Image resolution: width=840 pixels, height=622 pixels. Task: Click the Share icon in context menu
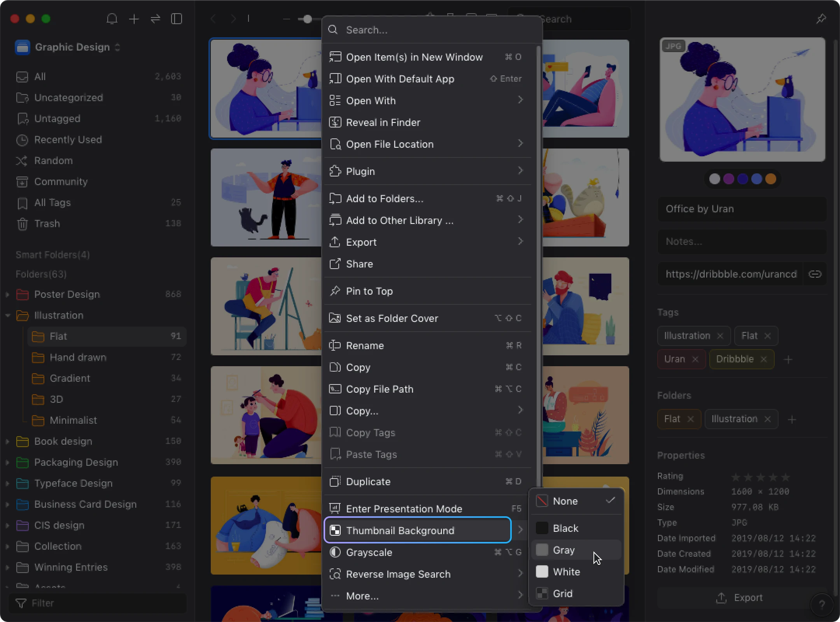tap(335, 264)
